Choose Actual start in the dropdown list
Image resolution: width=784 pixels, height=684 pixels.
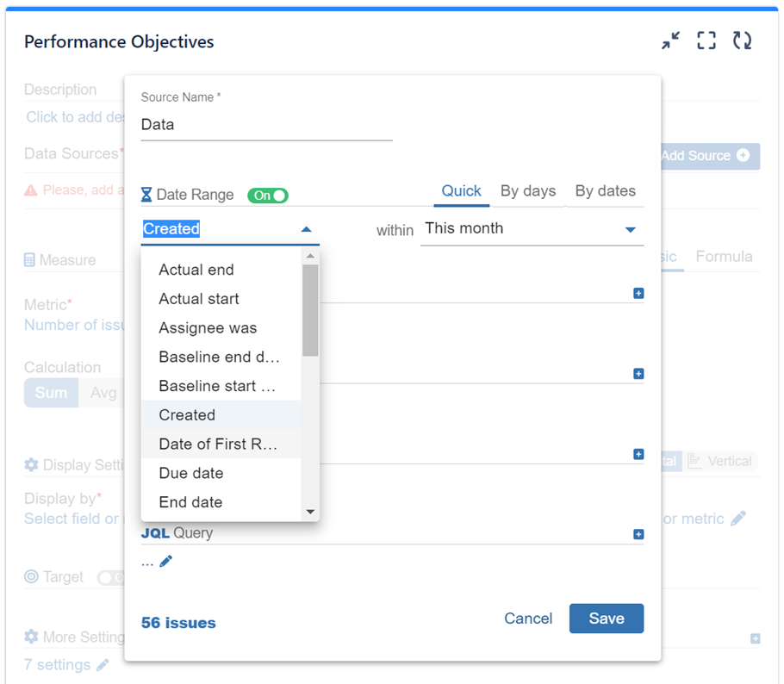coord(199,299)
